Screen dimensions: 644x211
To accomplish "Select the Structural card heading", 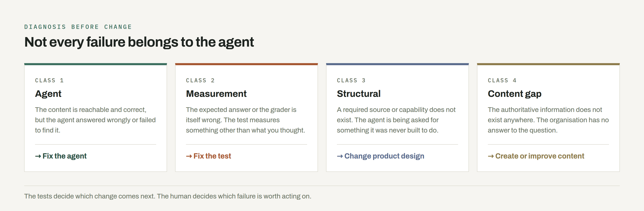I will click(x=359, y=94).
